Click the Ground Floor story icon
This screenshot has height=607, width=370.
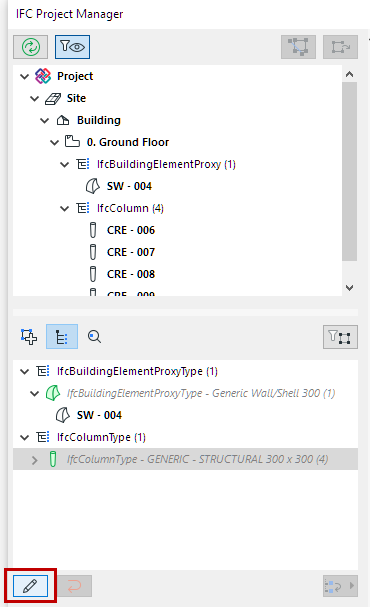tap(72, 142)
